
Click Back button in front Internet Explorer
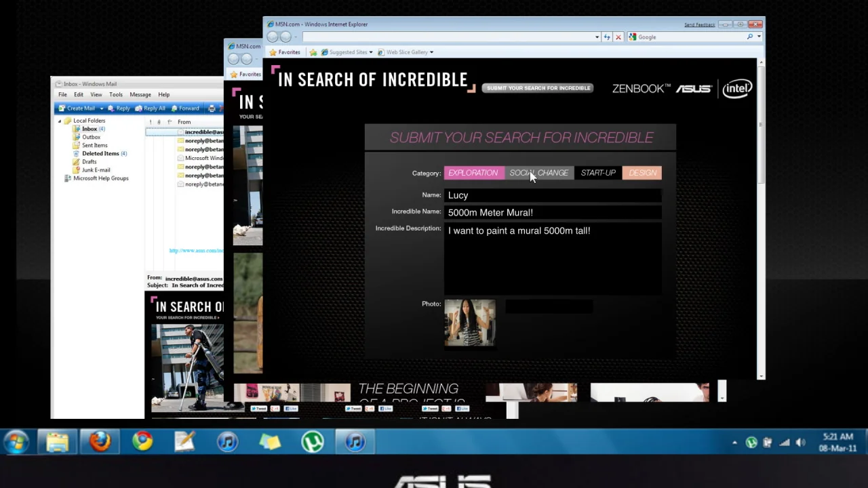tap(273, 37)
